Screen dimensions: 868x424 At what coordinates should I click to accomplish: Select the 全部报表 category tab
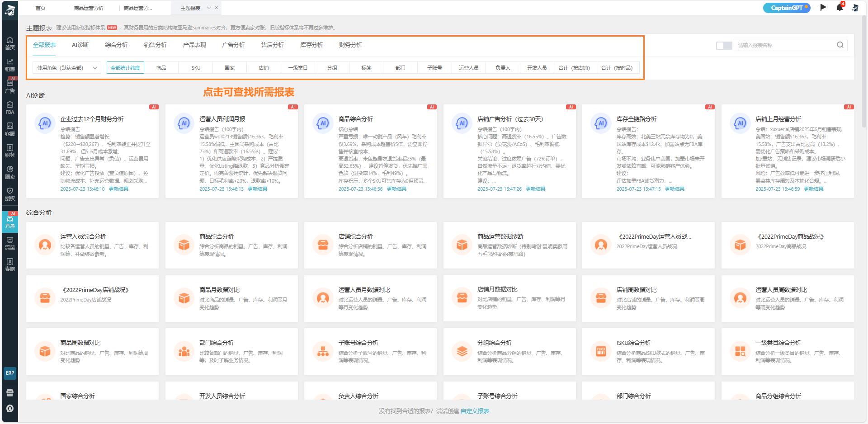click(44, 45)
